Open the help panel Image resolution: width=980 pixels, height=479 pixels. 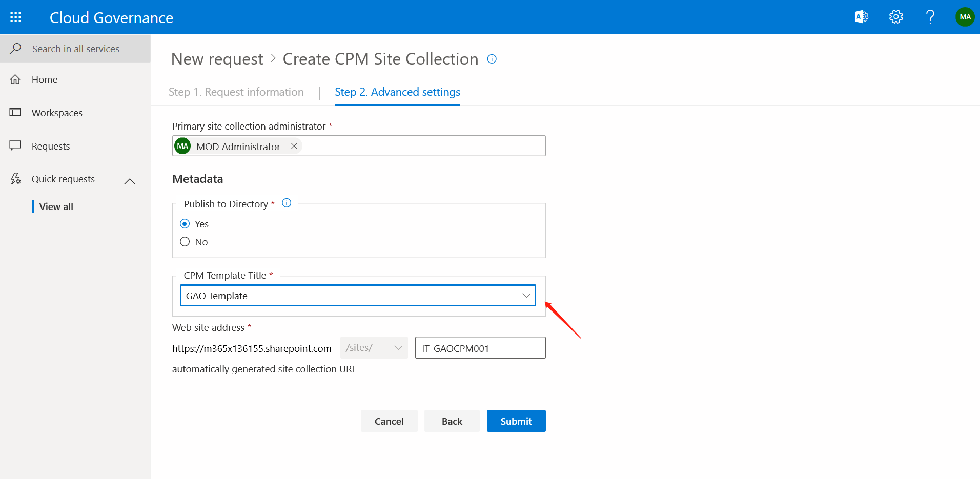click(x=930, y=16)
